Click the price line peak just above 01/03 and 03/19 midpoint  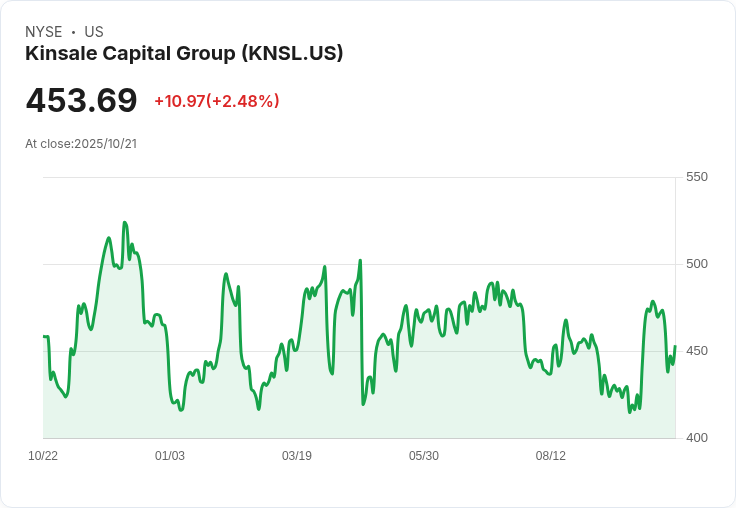(226, 274)
